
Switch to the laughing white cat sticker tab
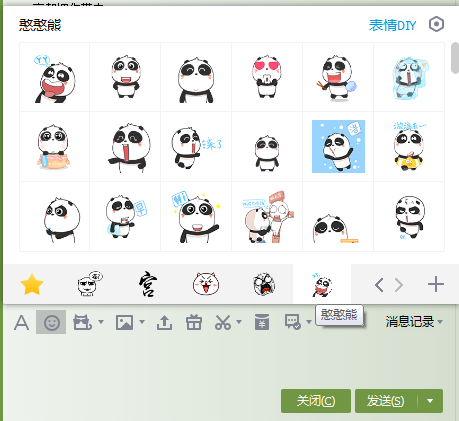(206, 284)
